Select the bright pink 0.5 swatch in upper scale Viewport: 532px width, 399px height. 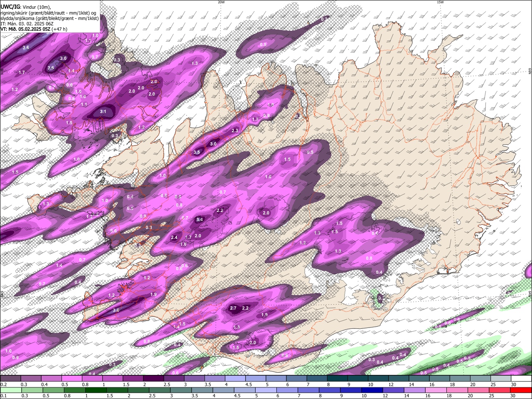coord(71,379)
